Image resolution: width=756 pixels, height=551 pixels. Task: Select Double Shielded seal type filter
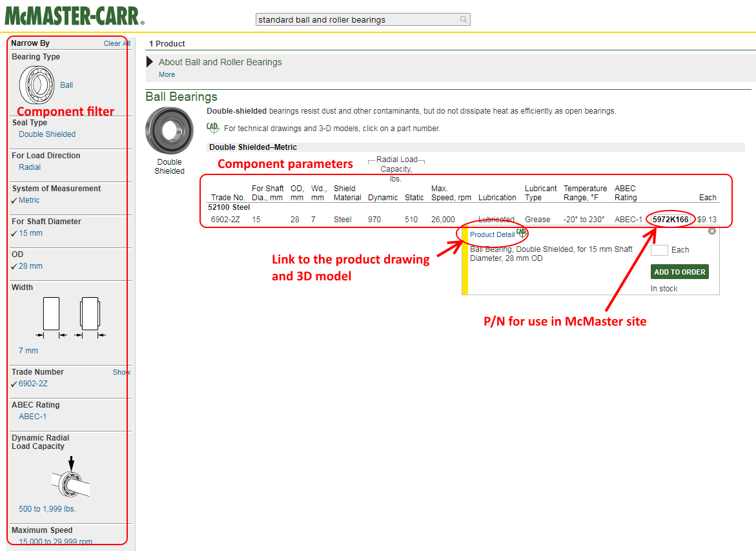coord(47,134)
